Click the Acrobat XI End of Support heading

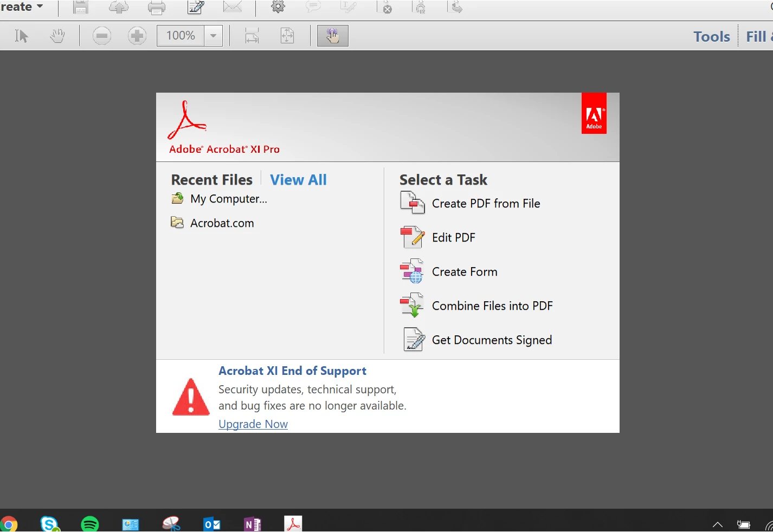[293, 371]
